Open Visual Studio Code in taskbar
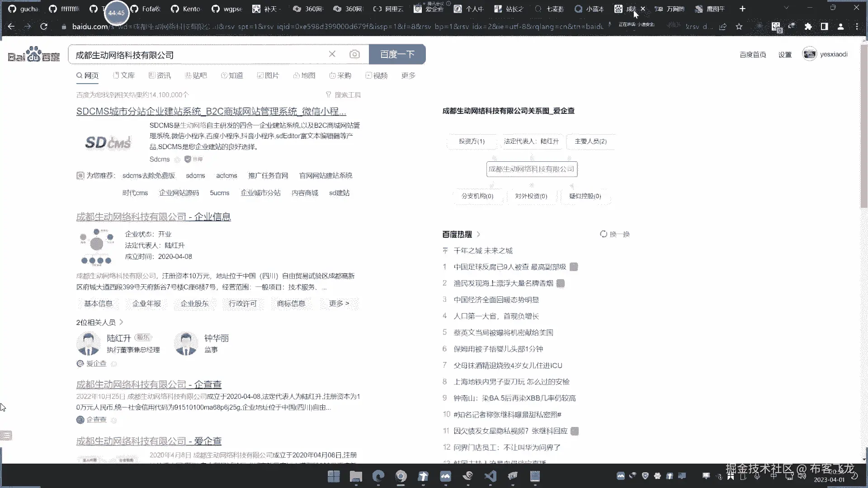Viewport: 868px width, 488px height. click(490, 476)
